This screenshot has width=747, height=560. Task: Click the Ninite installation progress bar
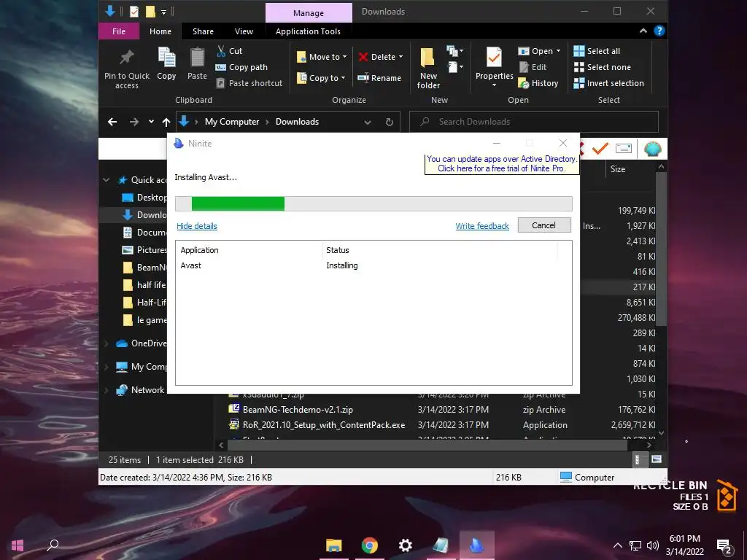(373, 204)
